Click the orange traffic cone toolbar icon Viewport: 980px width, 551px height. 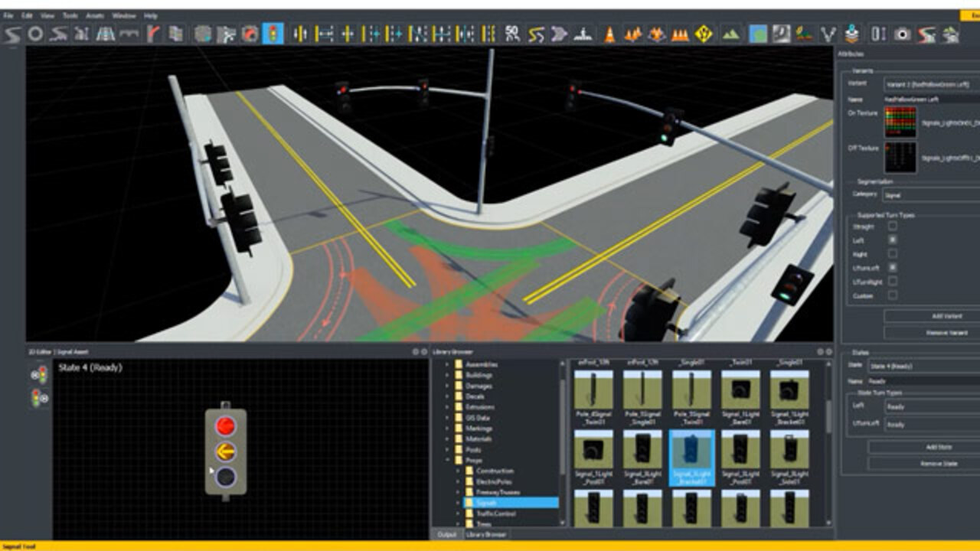[x=609, y=34]
